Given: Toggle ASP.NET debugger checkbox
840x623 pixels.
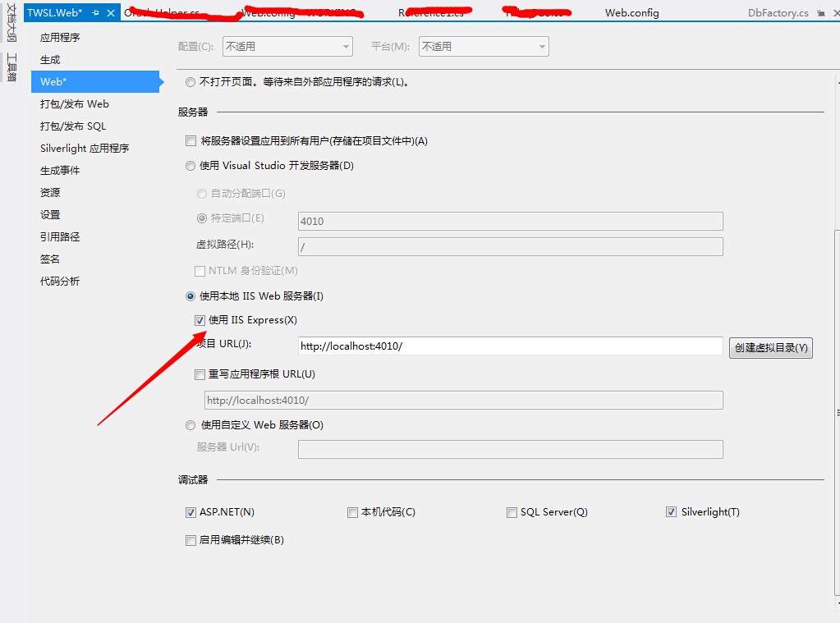Looking at the screenshot, I should (190, 513).
